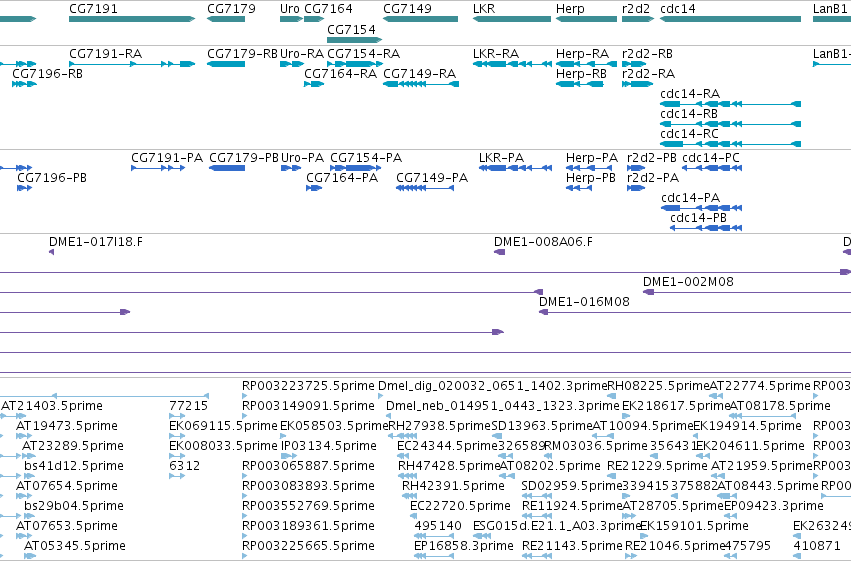The image size is (851, 561).
Task: Select the AT19473.5prime label
Action: click(67, 426)
